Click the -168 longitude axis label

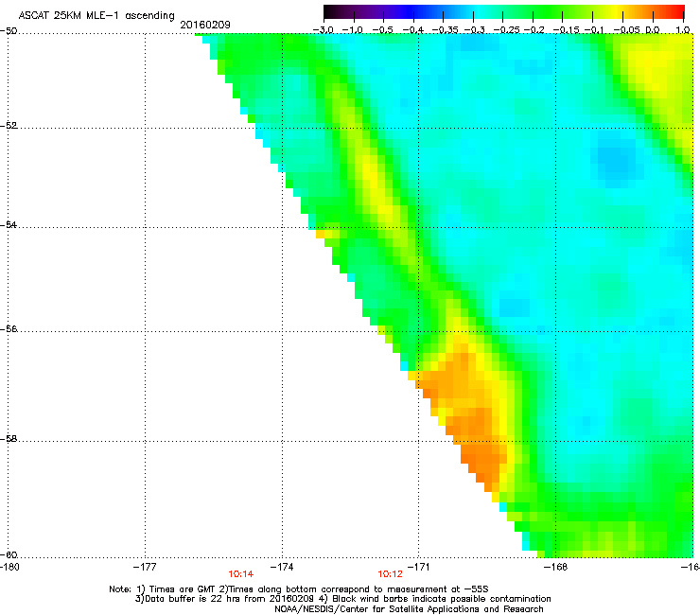555,567
